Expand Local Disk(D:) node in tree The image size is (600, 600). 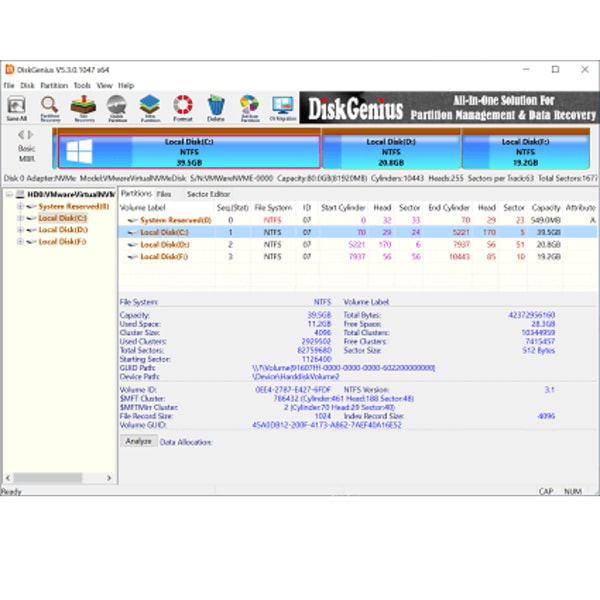(20, 230)
